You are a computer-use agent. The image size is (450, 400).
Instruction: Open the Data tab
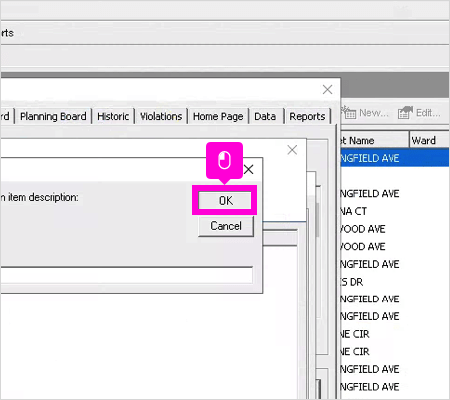(265, 116)
